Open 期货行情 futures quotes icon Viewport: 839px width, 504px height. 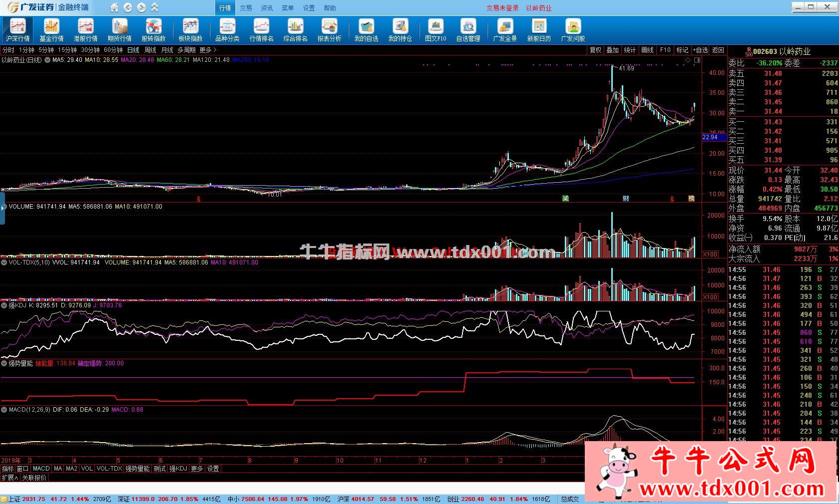click(x=119, y=30)
